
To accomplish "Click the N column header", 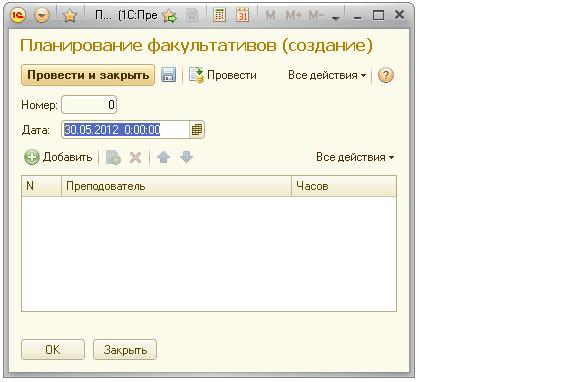I will coord(42,186).
